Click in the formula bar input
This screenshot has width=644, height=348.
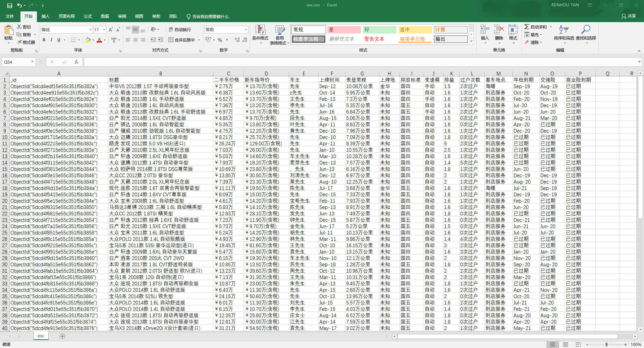click(x=360, y=62)
